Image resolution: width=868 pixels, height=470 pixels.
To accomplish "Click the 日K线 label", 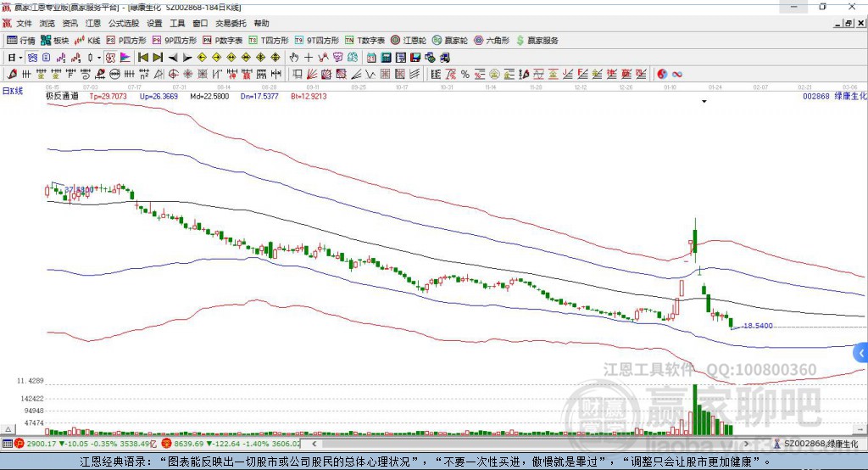I will click(13, 91).
